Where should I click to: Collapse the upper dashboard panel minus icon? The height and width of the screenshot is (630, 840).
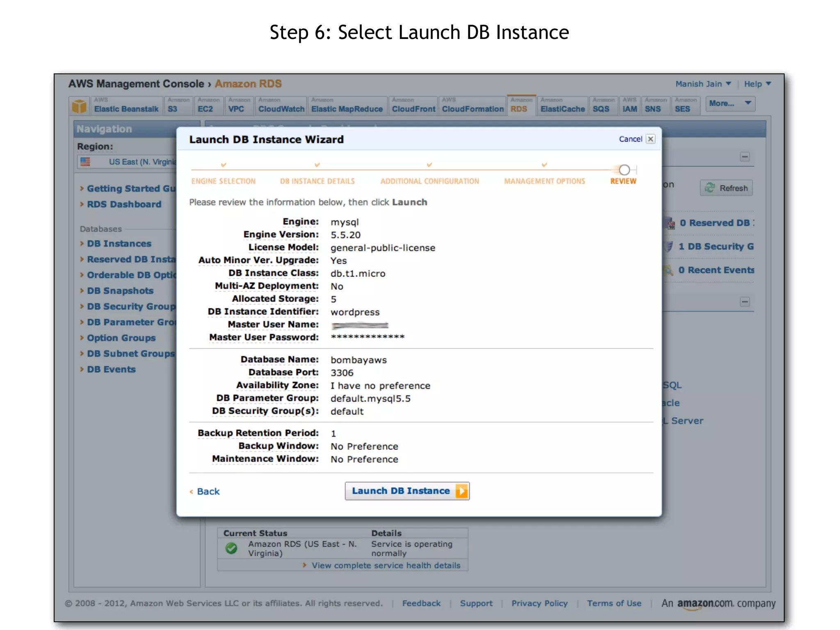click(x=745, y=157)
